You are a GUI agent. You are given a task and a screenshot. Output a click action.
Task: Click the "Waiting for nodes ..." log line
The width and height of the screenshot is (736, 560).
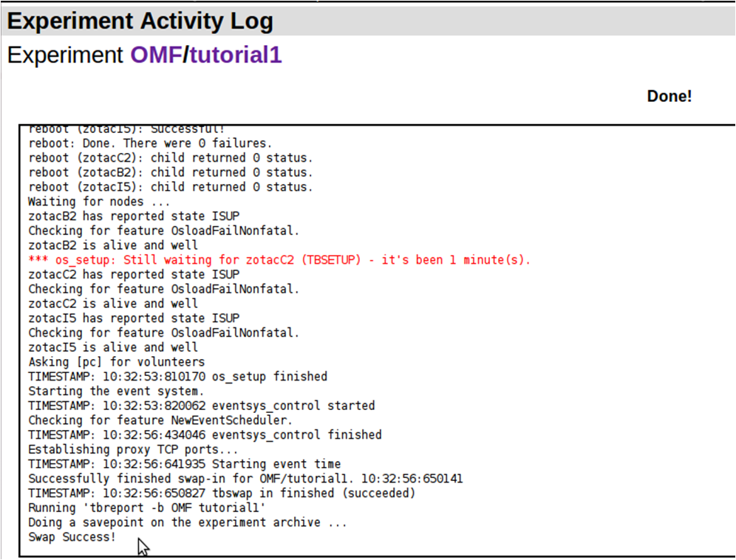(99, 202)
